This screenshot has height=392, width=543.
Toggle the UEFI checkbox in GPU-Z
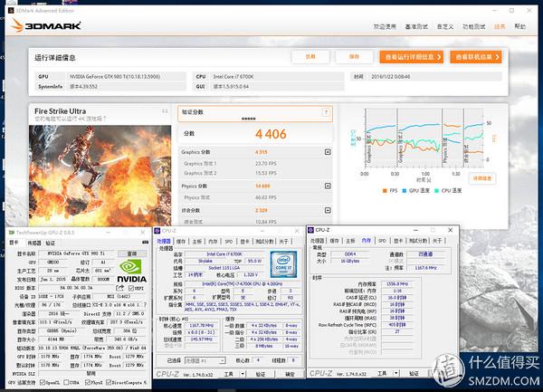click(131, 288)
